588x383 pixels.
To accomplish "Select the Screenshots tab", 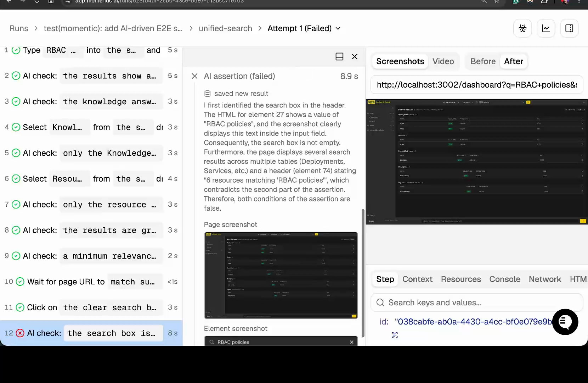I will tap(400, 61).
